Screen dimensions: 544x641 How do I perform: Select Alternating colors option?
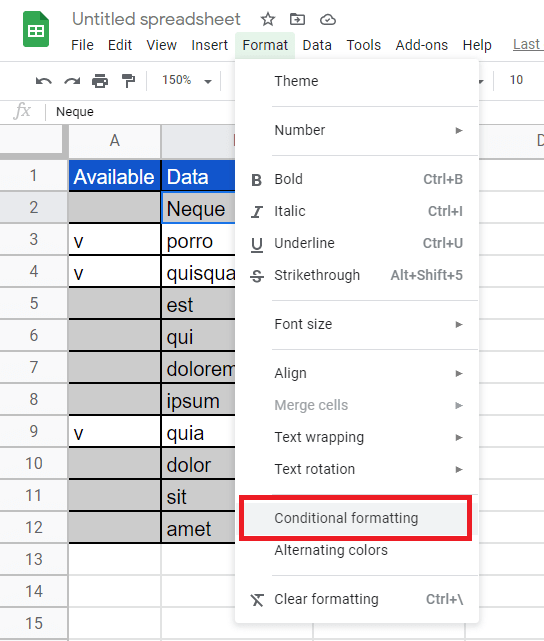[357, 550]
